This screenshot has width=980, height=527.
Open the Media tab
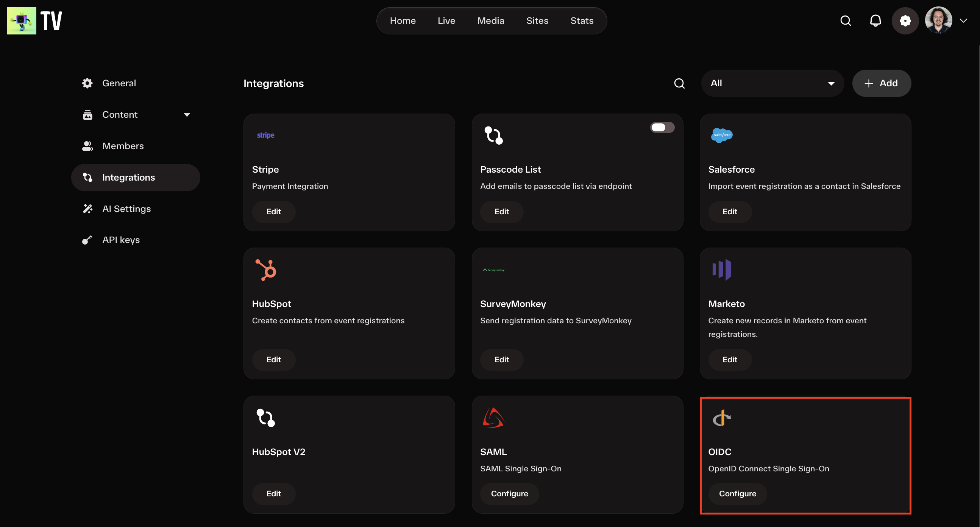[491, 21]
